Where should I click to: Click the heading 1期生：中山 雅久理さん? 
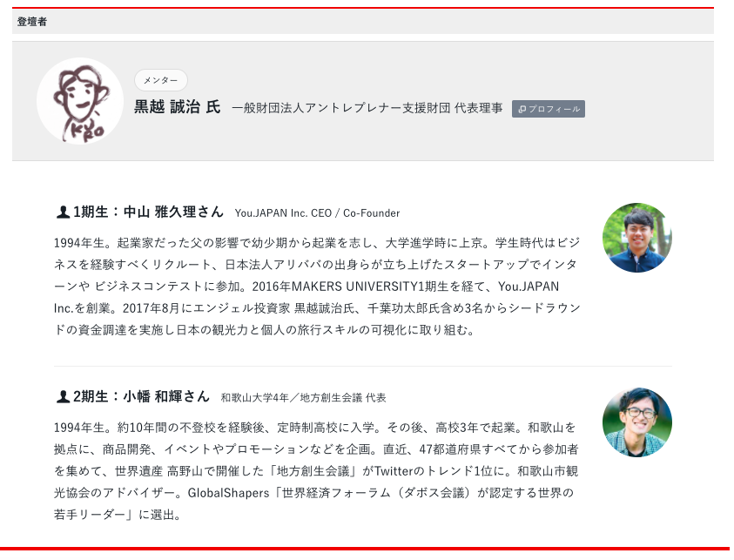[148, 213]
